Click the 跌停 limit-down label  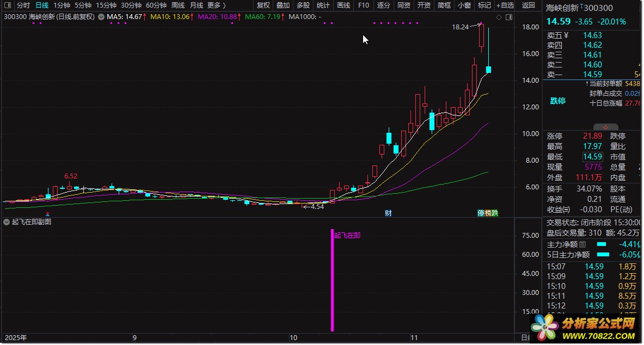click(558, 101)
